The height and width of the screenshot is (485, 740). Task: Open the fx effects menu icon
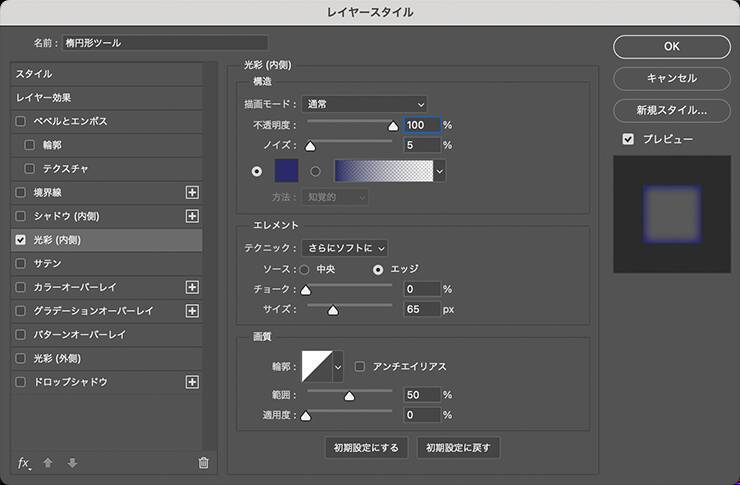pyautogui.click(x=25, y=462)
